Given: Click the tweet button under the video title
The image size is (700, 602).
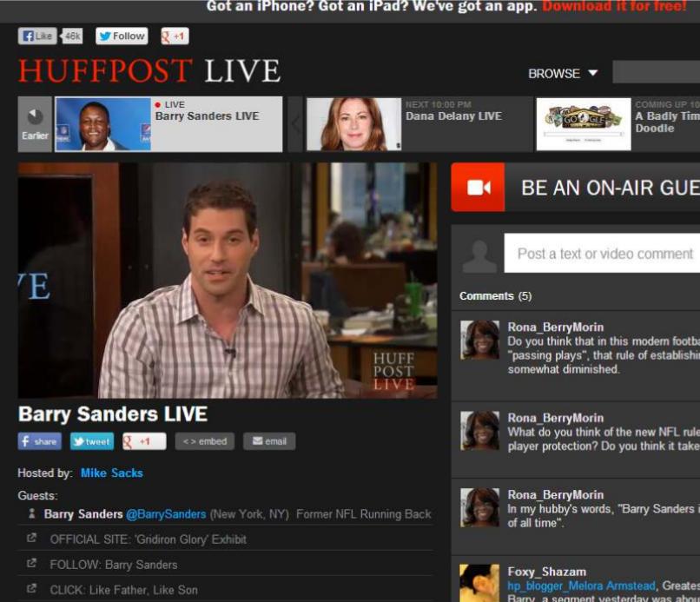Looking at the screenshot, I should point(92,441).
